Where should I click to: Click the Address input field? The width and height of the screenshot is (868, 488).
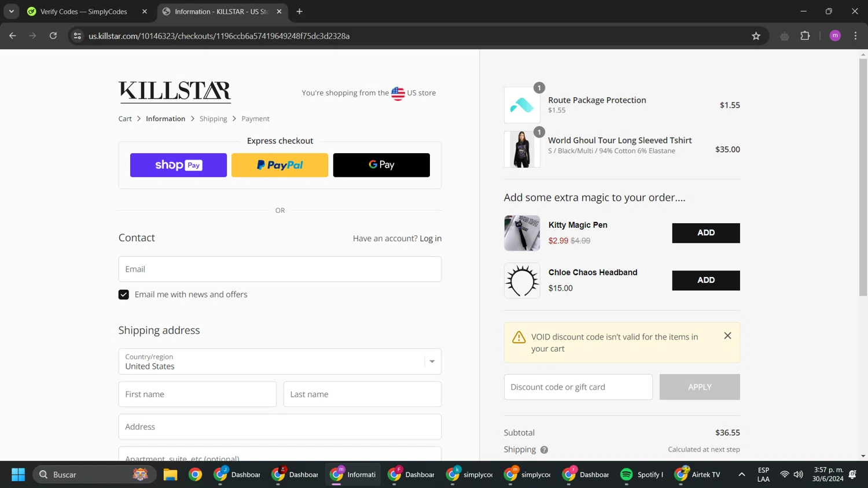280,427
